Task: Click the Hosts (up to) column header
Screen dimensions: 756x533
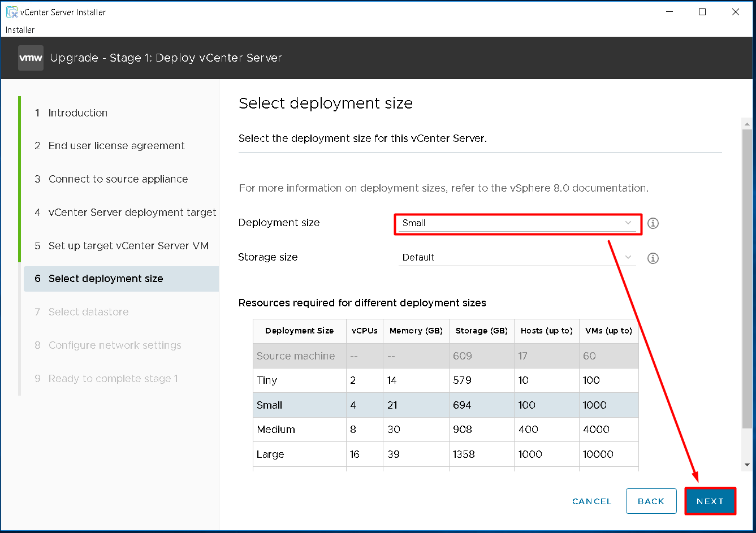Action: click(x=547, y=331)
